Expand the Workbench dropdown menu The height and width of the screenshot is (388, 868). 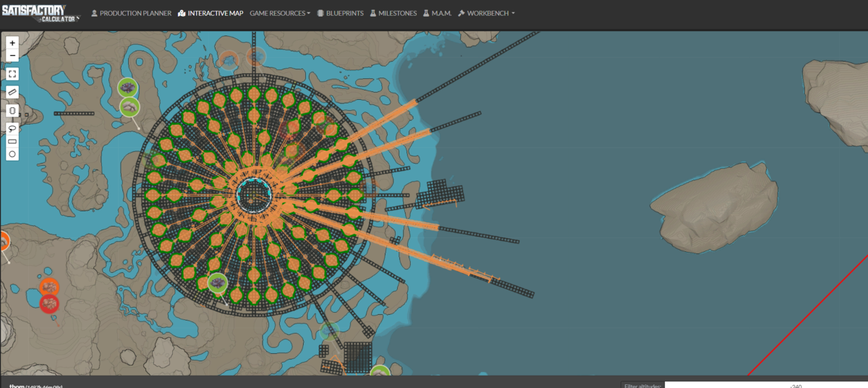486,13
